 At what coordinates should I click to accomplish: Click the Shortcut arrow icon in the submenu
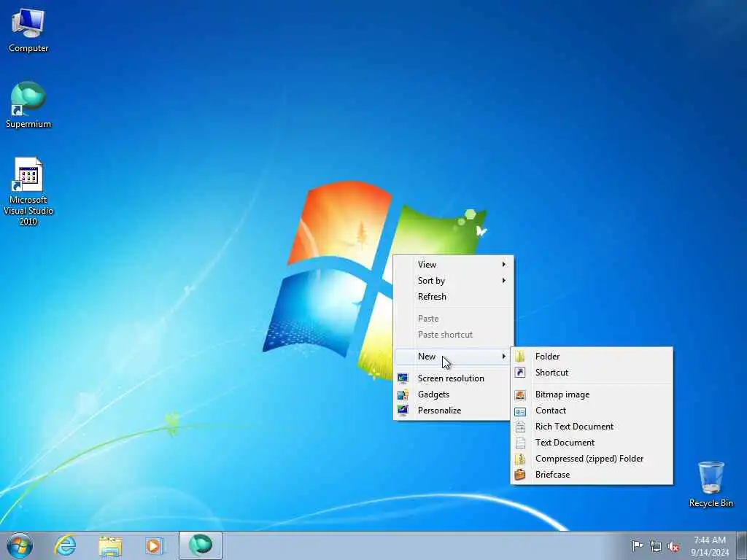520,373
